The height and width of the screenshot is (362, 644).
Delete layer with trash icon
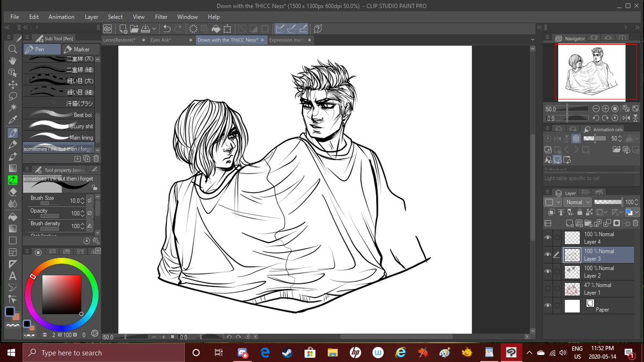(x=635, y=223)
